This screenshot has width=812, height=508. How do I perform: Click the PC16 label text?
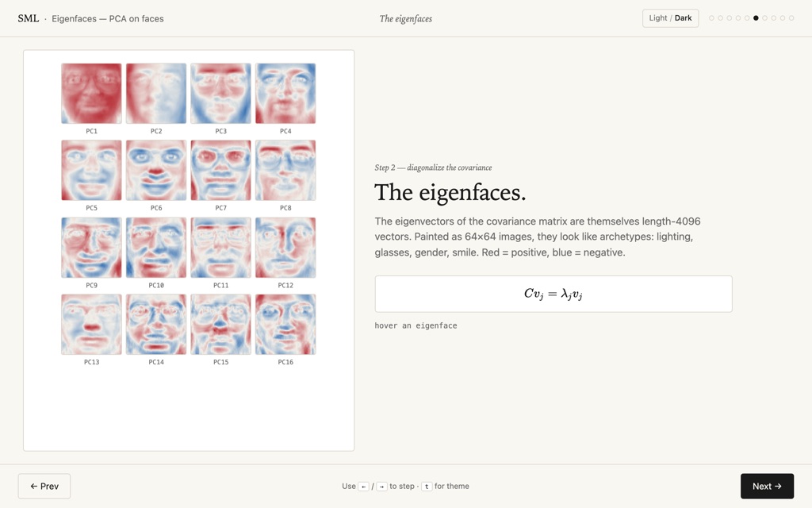pyautogui.click(x=285, y=362)
